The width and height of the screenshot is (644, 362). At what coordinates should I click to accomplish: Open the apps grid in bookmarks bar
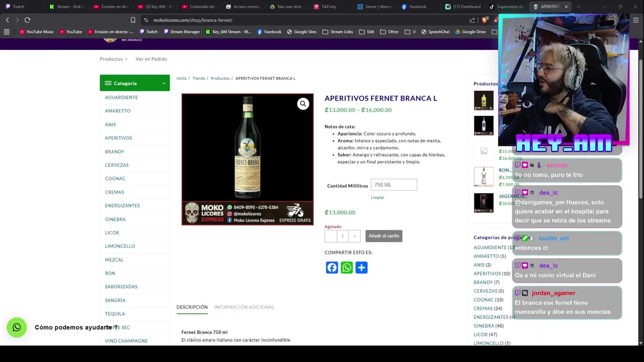pyautogui.click(x=7, y=32)
